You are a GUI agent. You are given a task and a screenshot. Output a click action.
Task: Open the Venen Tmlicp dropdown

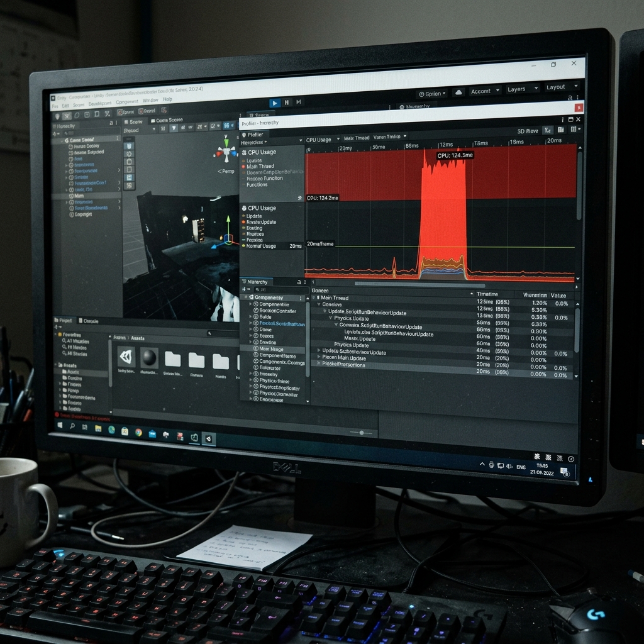(x=390, y=136)
